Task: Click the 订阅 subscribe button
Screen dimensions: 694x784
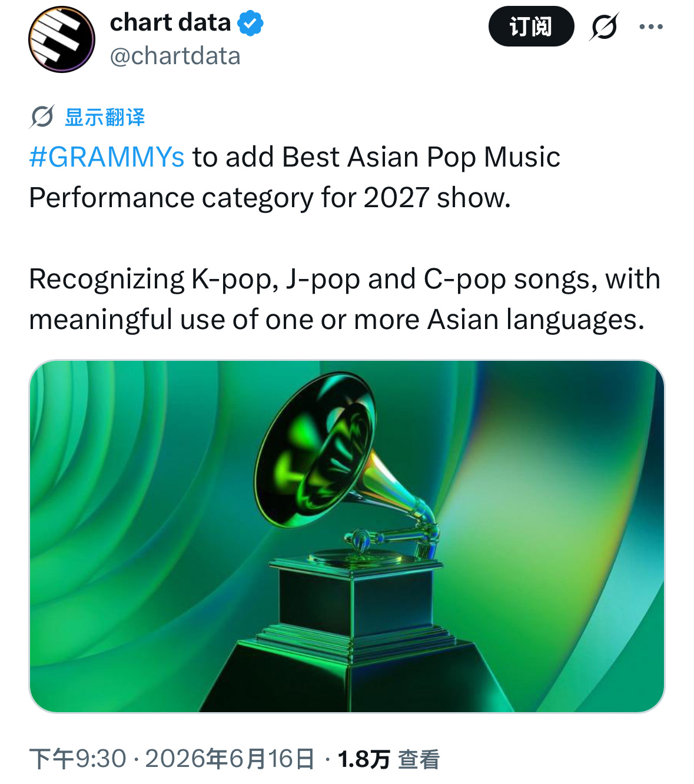Action: (531, 26)
